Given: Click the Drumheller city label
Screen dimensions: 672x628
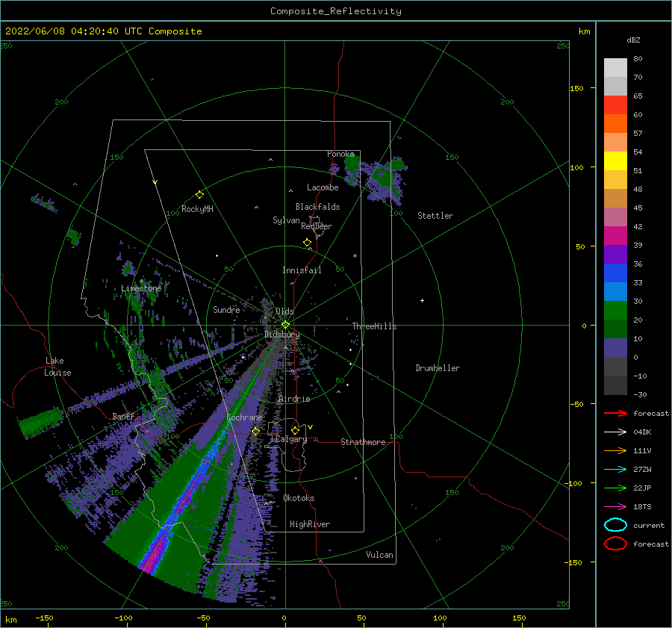Looking at the screenshot, I should click(x=438, y=368).
